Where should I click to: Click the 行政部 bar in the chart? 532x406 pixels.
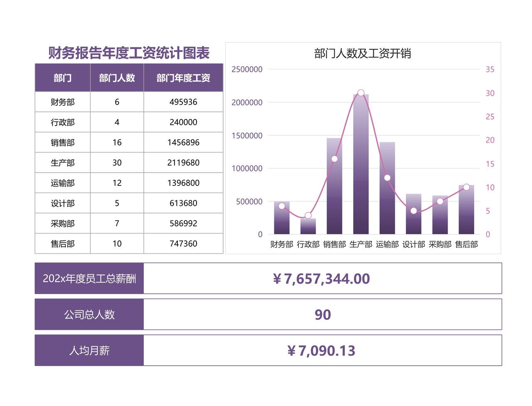[308, 226]
